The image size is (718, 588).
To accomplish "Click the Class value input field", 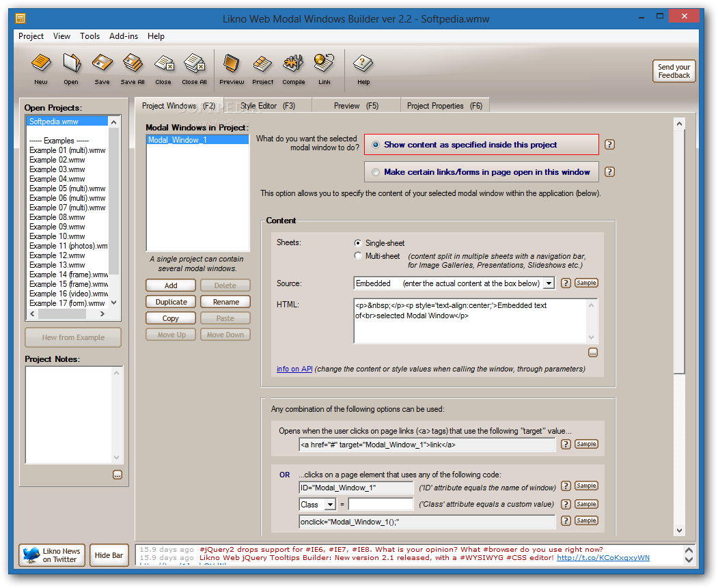I will point(381,504).
